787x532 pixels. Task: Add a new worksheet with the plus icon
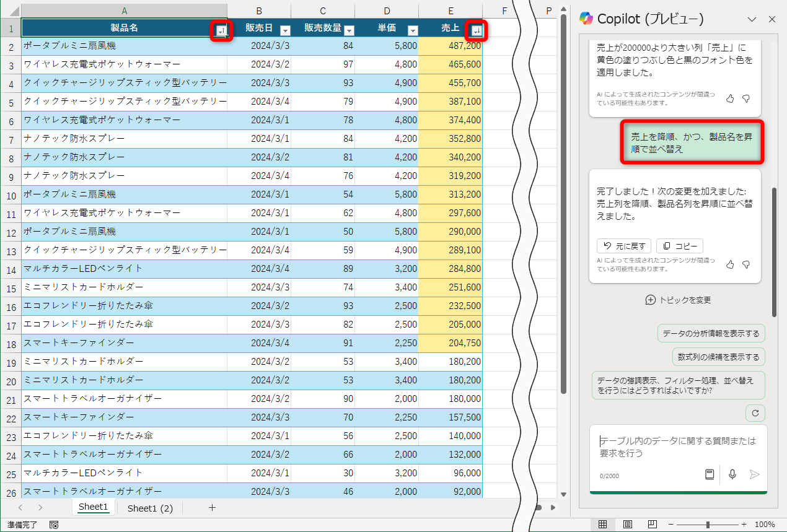point(212,507)
